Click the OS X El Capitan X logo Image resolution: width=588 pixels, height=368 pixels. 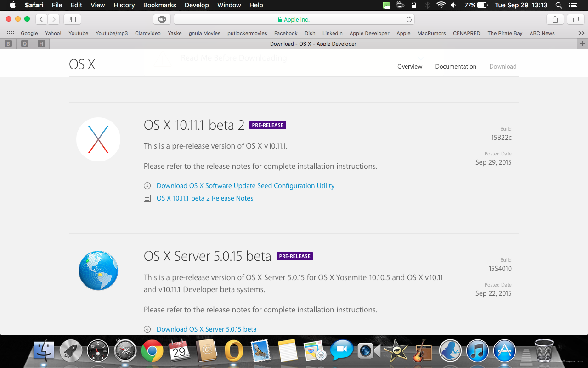click(x=98, y=139)
